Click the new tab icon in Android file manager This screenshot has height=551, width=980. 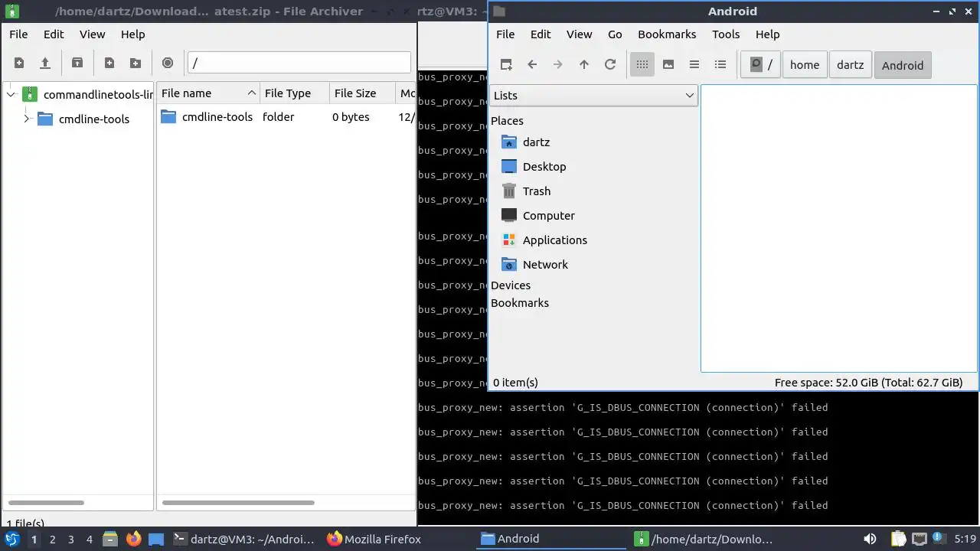coord(506,64)
